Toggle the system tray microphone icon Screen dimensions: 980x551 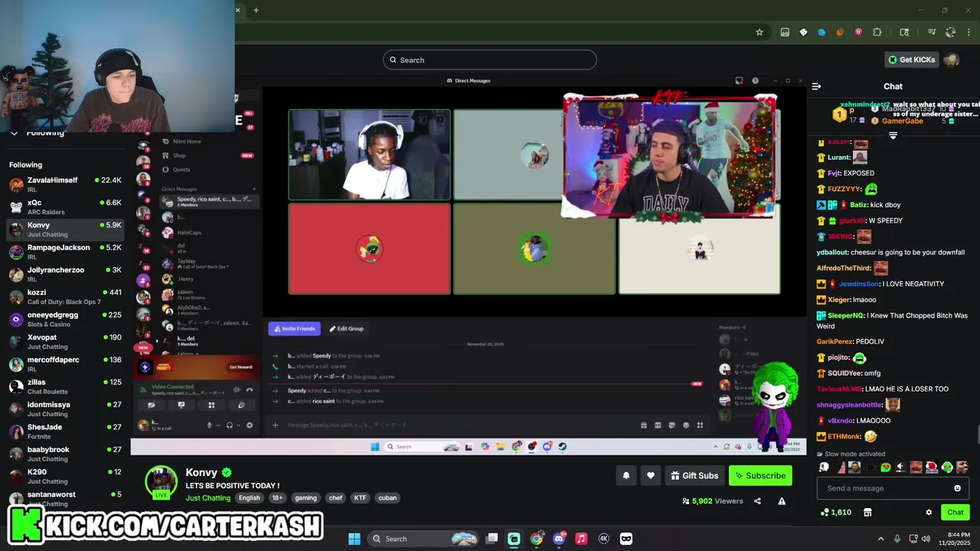pos(897,539)
